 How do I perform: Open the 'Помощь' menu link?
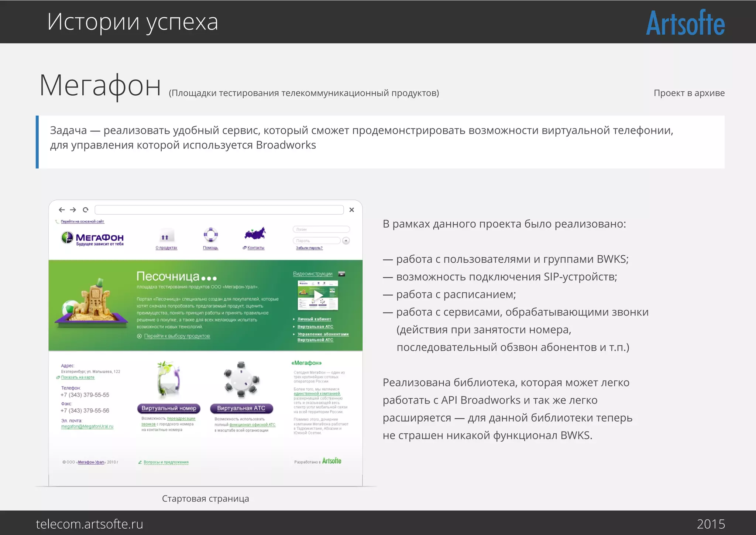210,248
